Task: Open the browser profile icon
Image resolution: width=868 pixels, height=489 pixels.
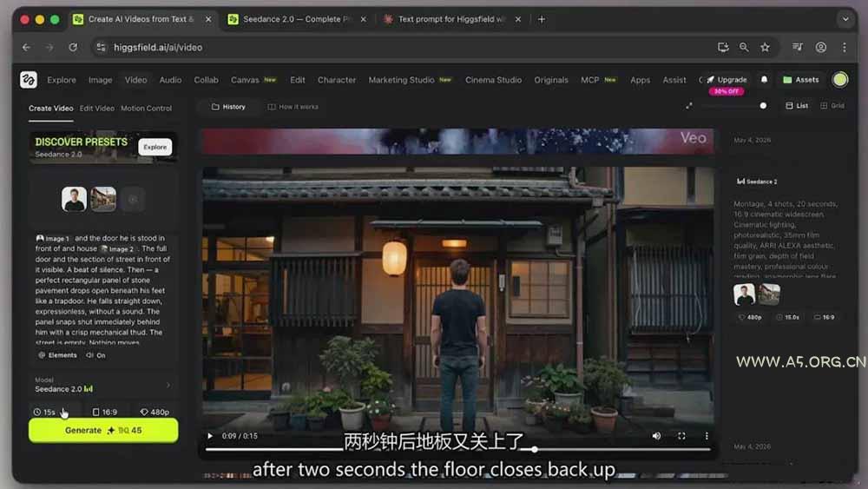Action: 821,48
